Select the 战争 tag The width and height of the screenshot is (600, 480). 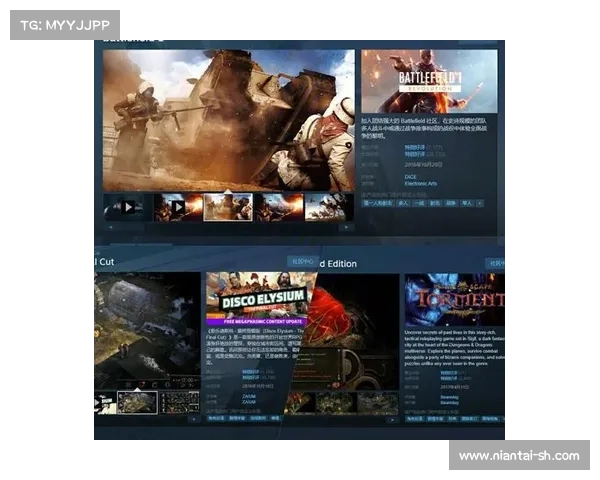tap(451, 203)
